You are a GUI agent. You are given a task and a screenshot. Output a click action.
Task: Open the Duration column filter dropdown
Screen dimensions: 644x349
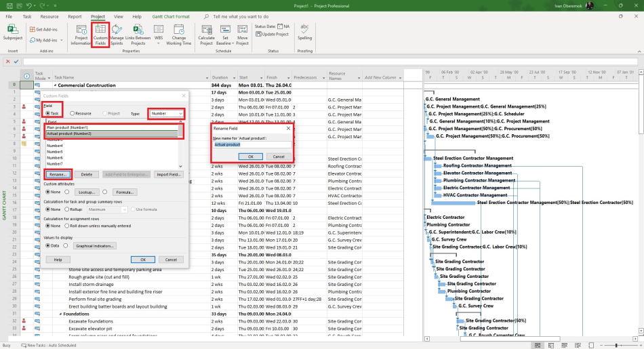pyautogui.click(x=234, y=78)
